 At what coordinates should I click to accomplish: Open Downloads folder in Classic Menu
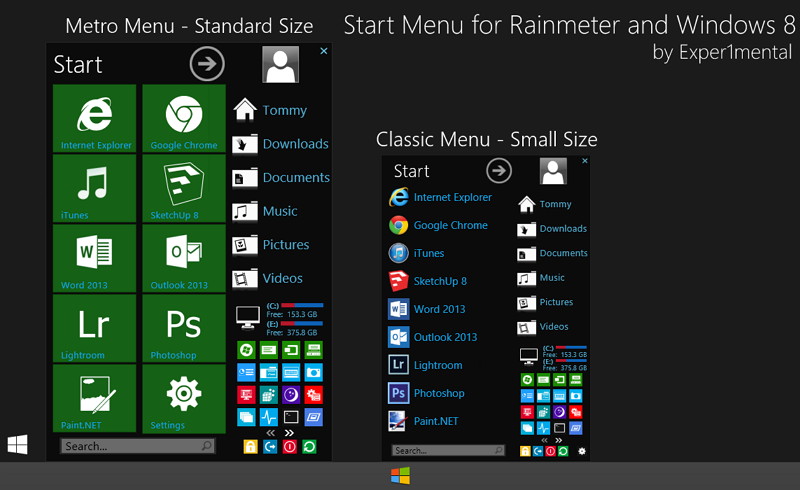pyautogui.click(x=552, y=229)
